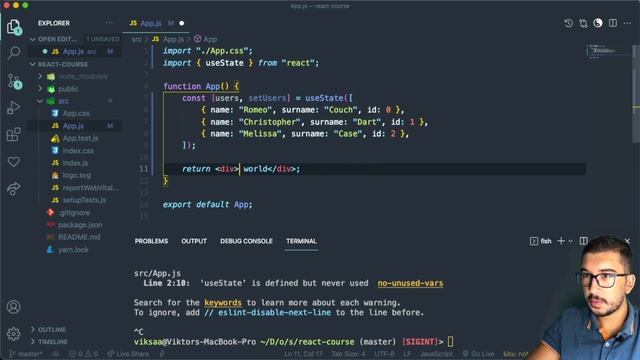Open setupTests.js in the file tree

(x=84, y=200)
